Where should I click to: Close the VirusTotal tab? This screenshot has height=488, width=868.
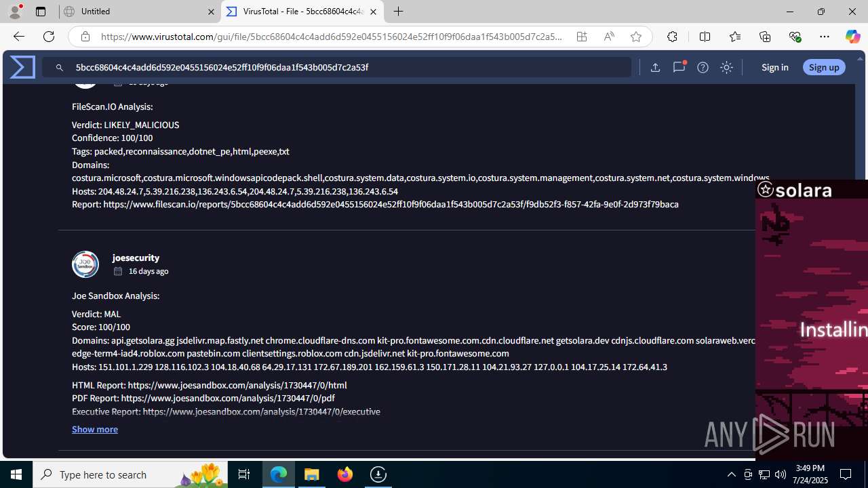pyautogui.click(x=373, y=12)
